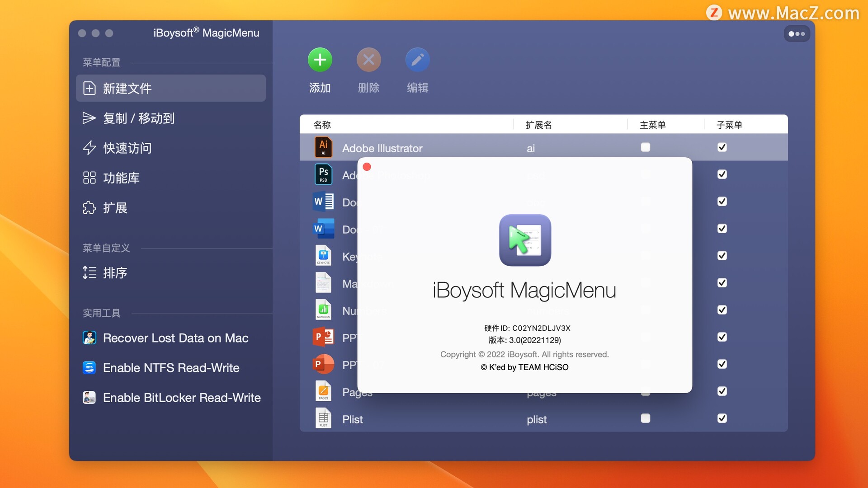Click the Photoshop PSD file icon
The image size is (868, 488).
323,174
